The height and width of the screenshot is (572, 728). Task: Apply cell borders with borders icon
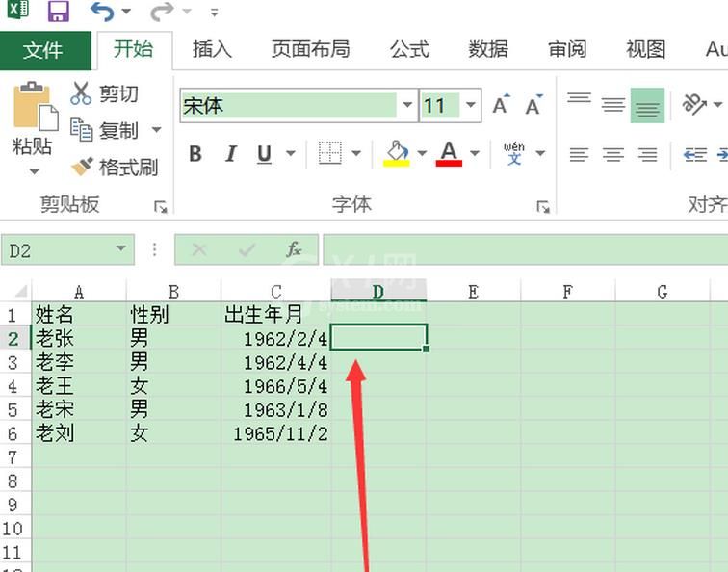(330, 153)
